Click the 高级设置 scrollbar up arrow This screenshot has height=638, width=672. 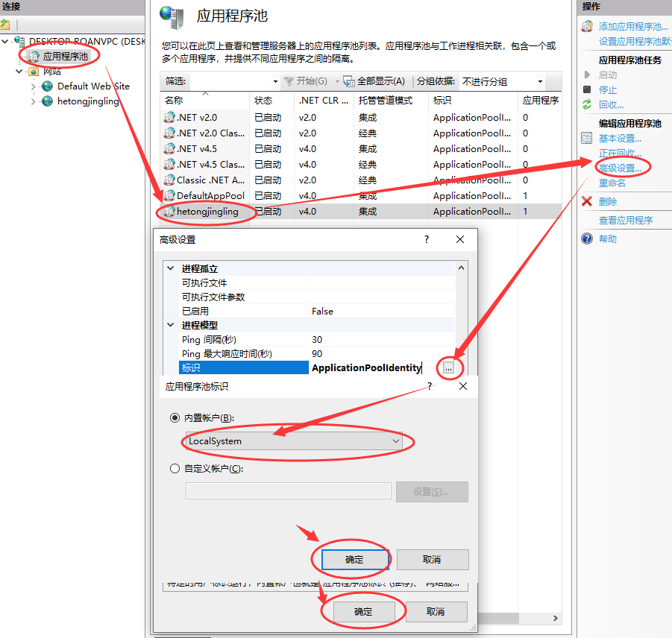(461, 268)
